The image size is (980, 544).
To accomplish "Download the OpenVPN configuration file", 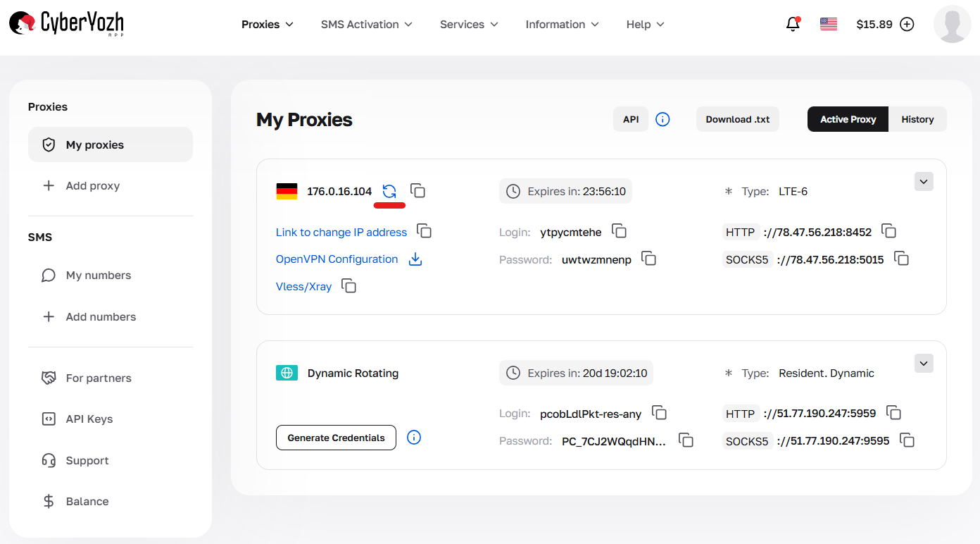I will tap(415, 259).
